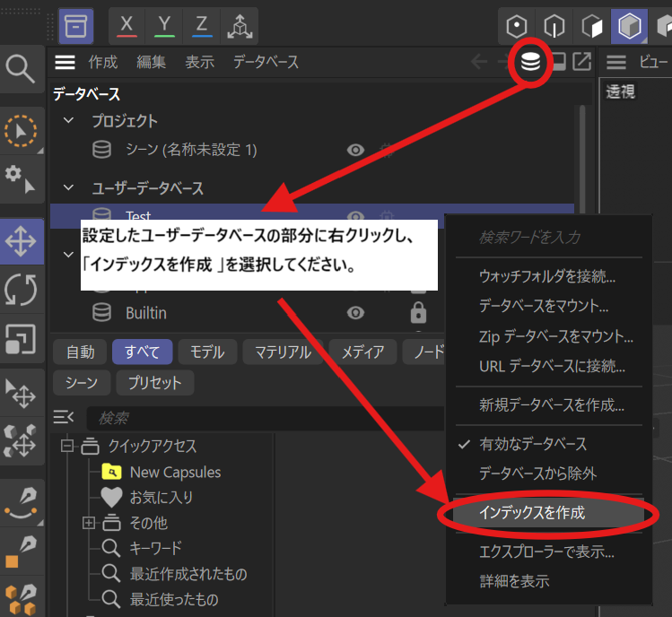Toggle the Z axis lock
This screenshot has width=672, height=617.
[x=202, y=26]
